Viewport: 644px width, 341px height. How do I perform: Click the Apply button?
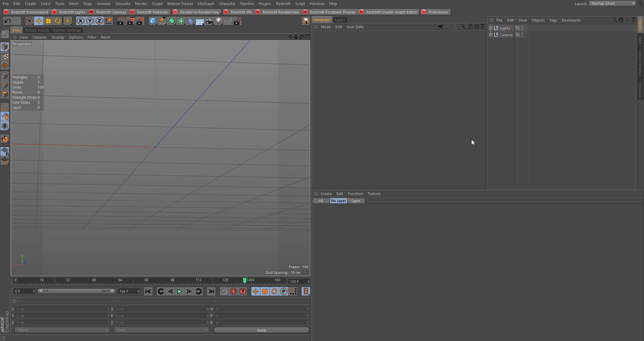coord(261,330)
